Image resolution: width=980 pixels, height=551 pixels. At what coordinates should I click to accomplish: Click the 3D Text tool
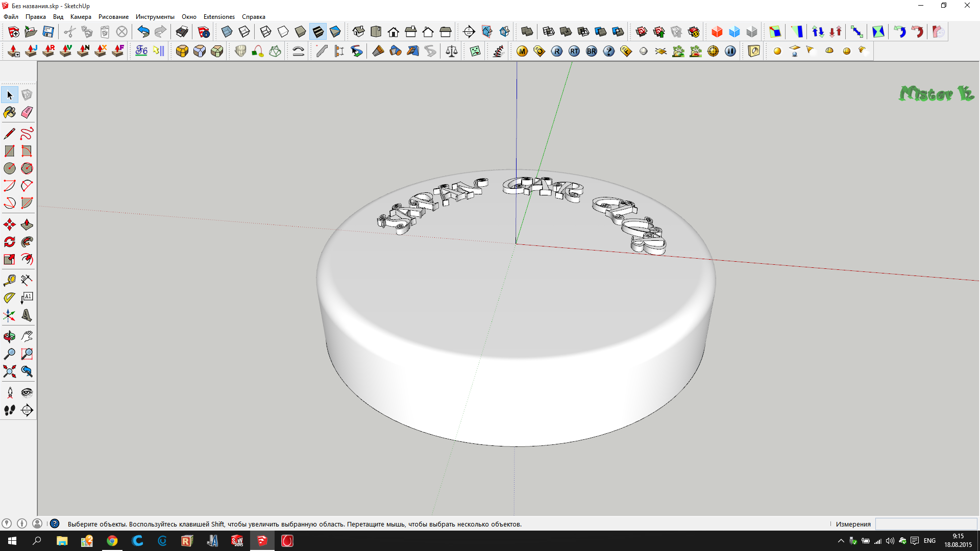(x=27, y=315)
